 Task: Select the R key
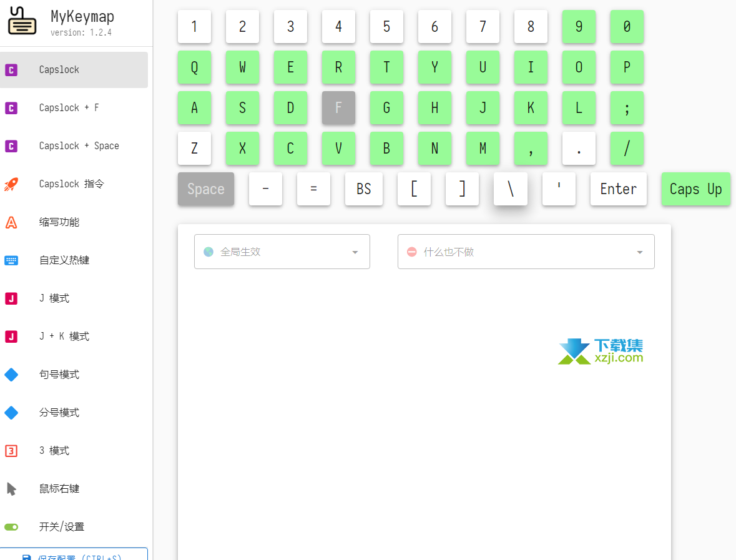pyautogui.click(x=338, y=67)
